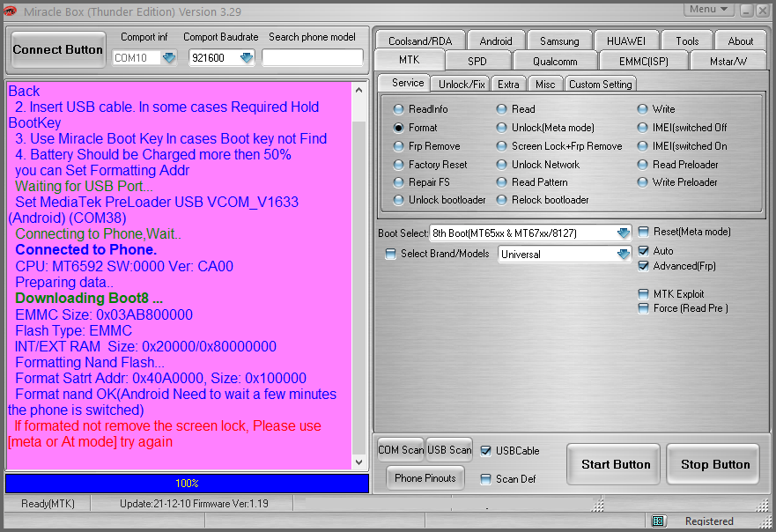Open the Custom Setting sub-tab

601,85
